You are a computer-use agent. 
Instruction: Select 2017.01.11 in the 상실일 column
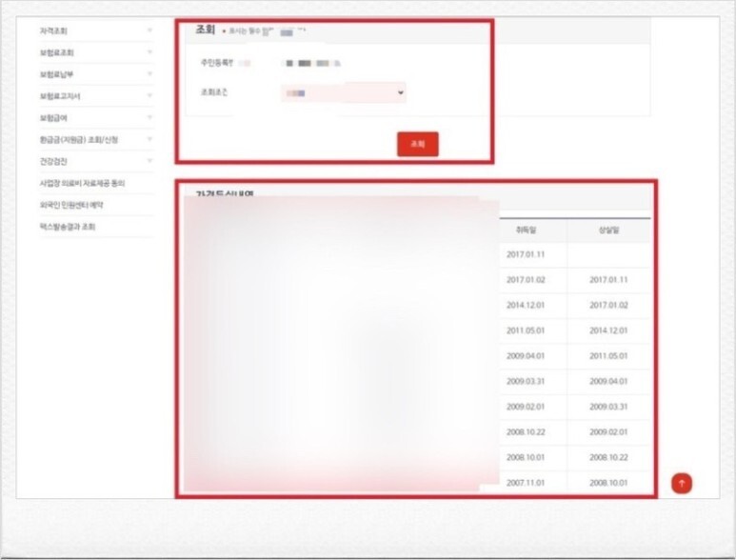point(608,280)
